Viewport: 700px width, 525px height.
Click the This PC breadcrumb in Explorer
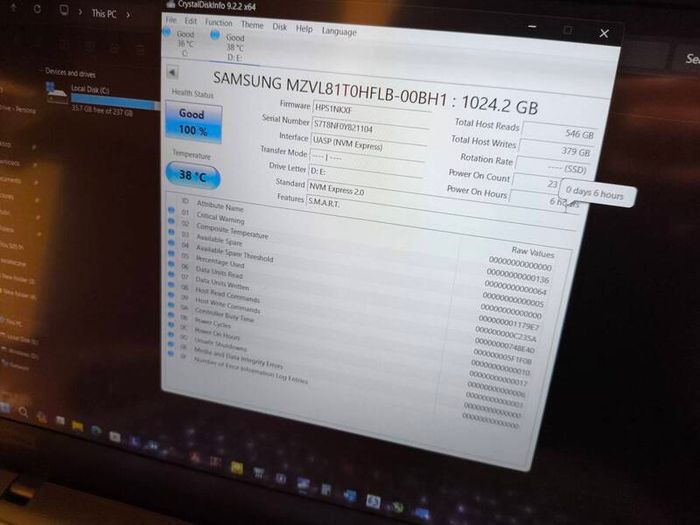[104, 14]
